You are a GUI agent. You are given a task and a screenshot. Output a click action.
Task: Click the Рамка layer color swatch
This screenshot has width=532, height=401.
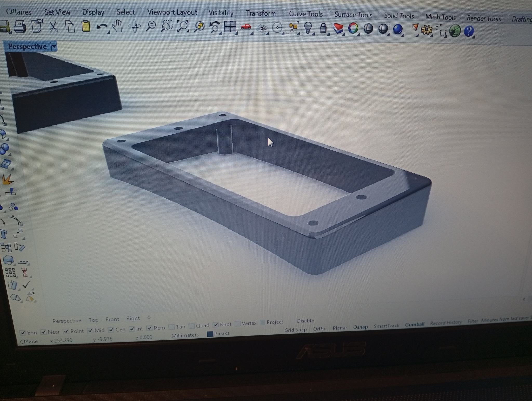[210, 334]
